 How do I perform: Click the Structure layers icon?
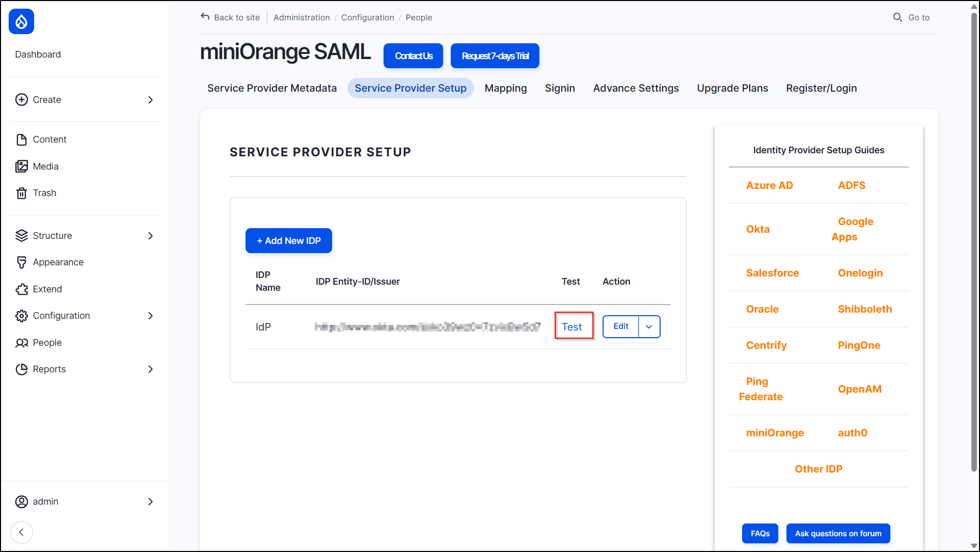21,235
